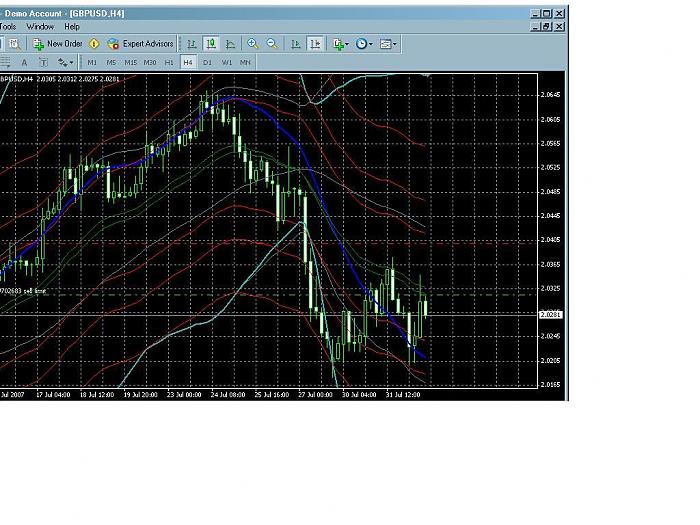Switch chart to candlestick mode
Viewport: 700px width, 525px height.
[x=211, y=44]
